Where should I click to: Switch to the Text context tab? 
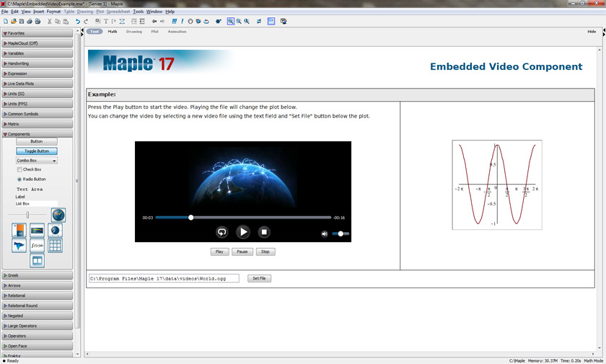tap(95, 32)
